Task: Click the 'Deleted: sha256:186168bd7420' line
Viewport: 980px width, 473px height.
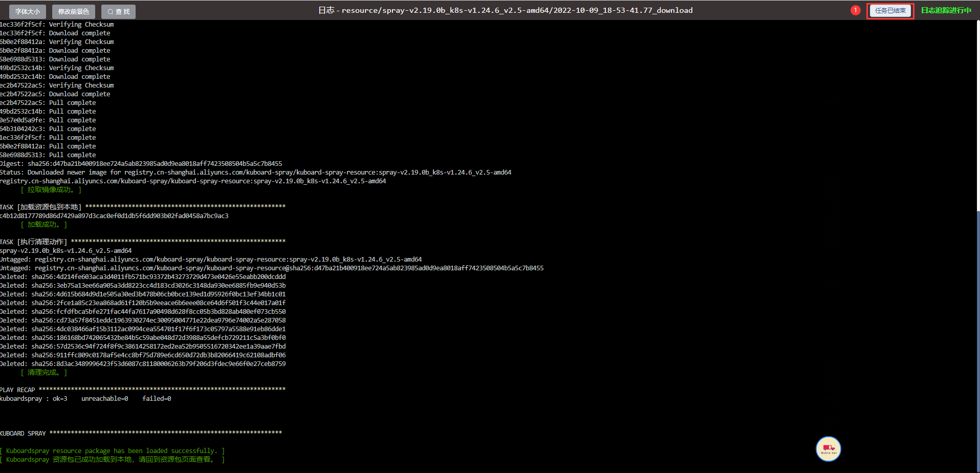Action: [x=143, y=338]
